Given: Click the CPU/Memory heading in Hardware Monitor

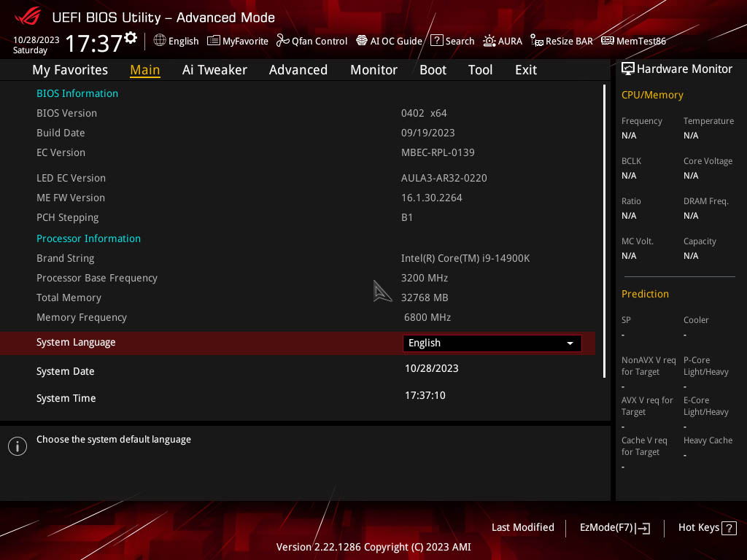Looking at the screenshot, I should coord(652,96).
